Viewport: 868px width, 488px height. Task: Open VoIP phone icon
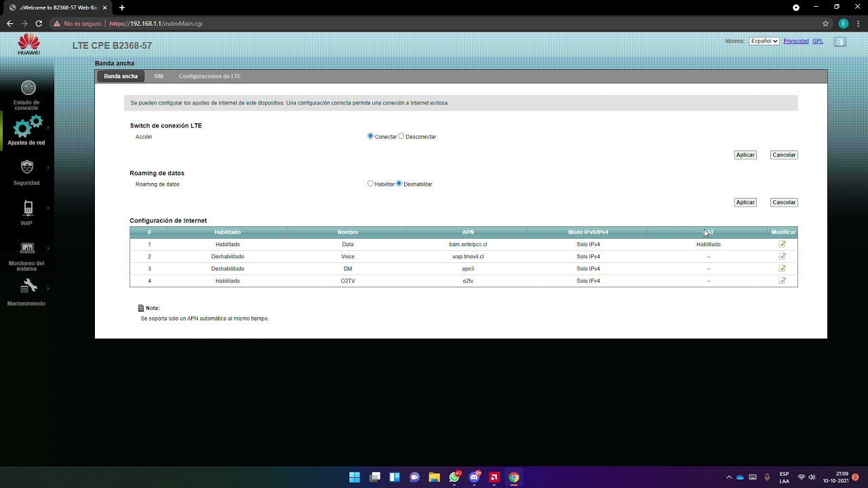pyautogui.click(x=28, y=207)
